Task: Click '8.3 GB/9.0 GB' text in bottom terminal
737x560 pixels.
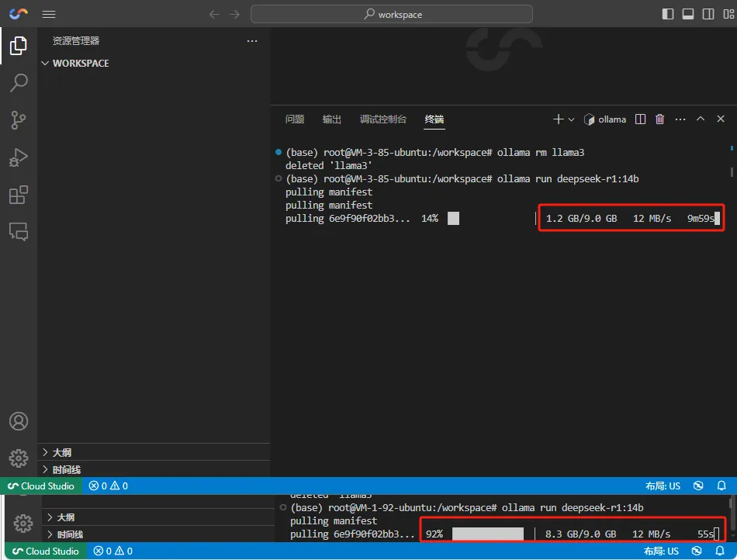Action: tap(580, 534)
